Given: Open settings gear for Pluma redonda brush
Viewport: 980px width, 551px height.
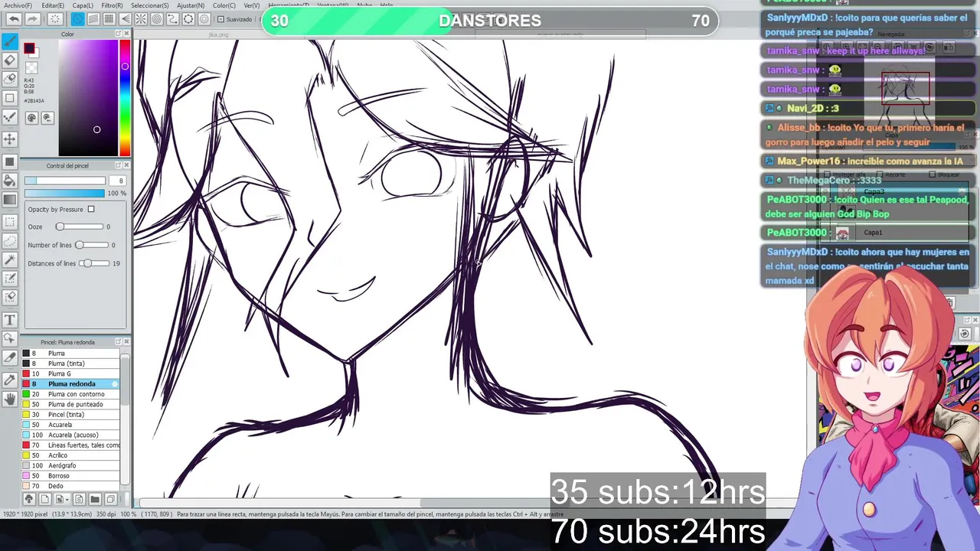Looking at the screenshot, I should [115, 384].
